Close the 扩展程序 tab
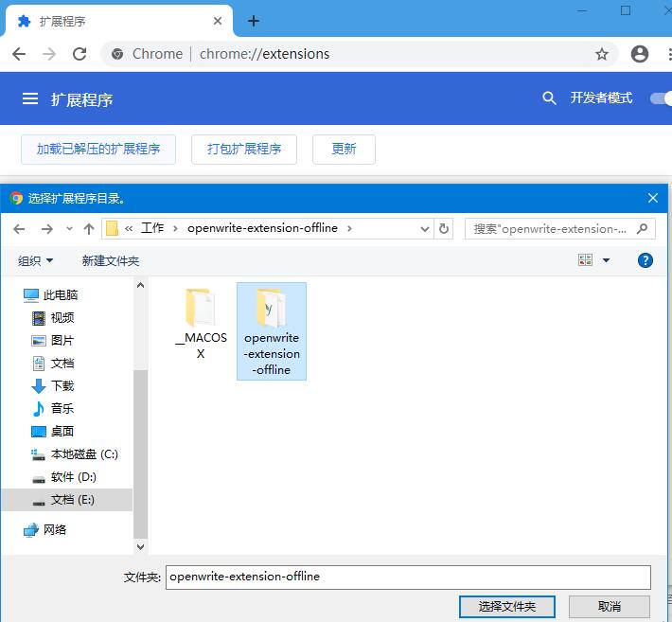Viewport: 672px width, 622px height. pyautogui.click(x=218, y=21)
